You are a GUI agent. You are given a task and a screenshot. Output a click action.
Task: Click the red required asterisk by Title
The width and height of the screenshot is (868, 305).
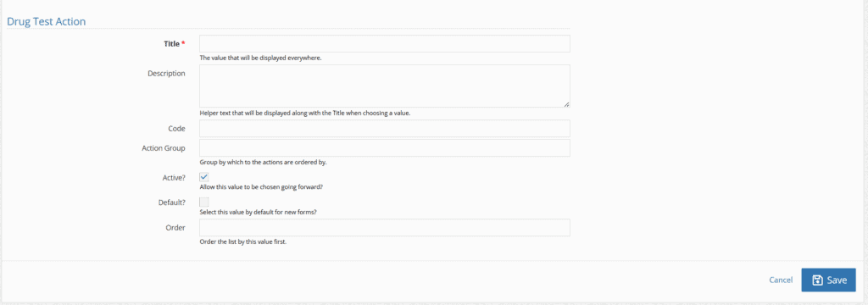[x=183, y=43]
